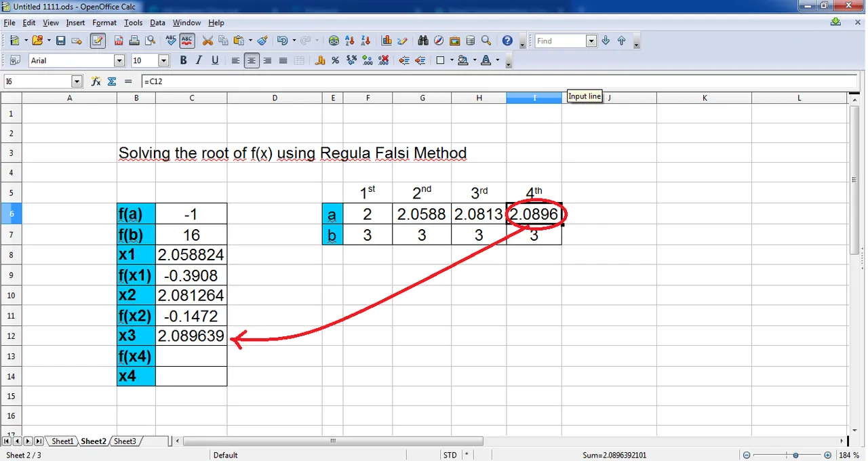This screenshot has height=461, width=868.
Task: Open the Arial font name dropdown
Action: pos(119,60)
